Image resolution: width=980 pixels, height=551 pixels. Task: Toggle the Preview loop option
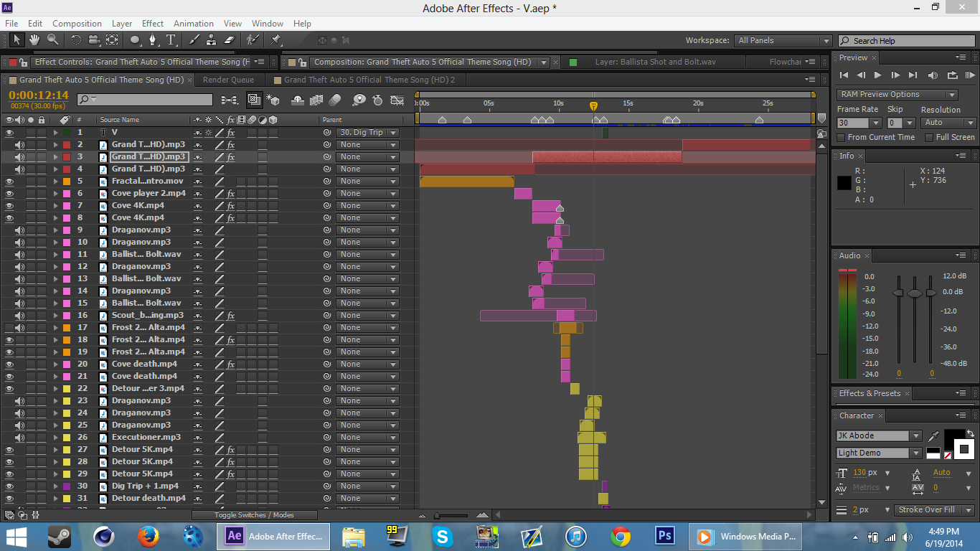click(x=952, y=75)
